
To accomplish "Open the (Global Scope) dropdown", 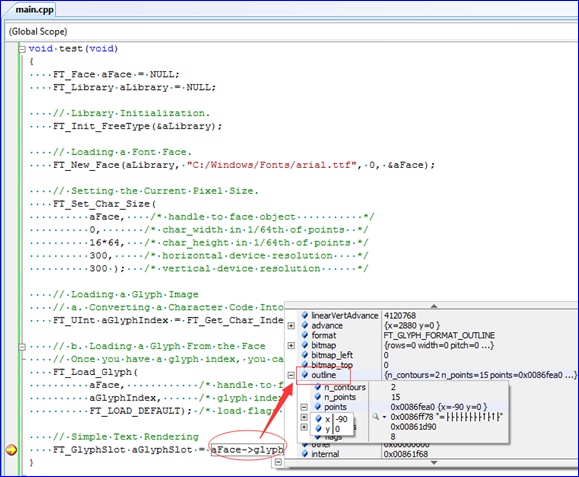I will pyautogui.click(x=292, y=31).
